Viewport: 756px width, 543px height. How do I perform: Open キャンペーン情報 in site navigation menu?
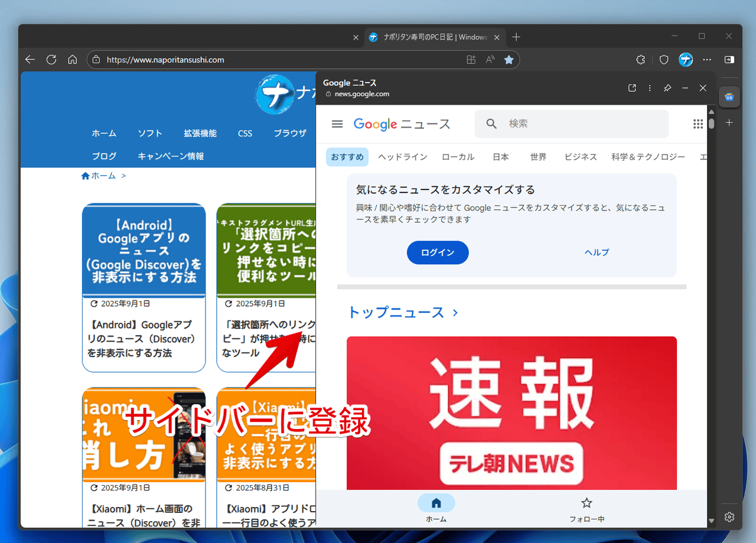tap(171, 157)
